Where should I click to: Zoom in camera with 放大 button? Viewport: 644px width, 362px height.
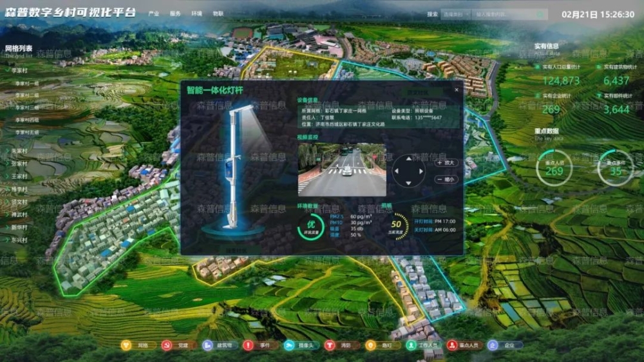tap(446, 163)
